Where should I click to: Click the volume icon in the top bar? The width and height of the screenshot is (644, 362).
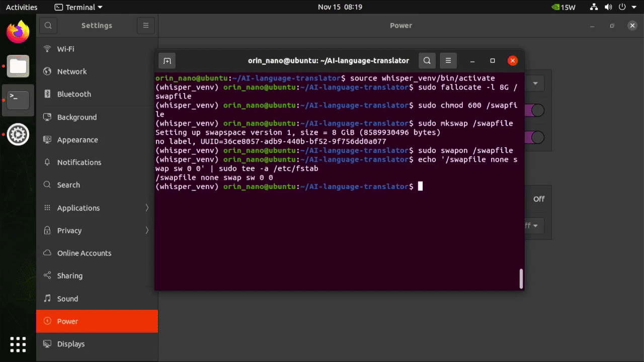point(608,7)
